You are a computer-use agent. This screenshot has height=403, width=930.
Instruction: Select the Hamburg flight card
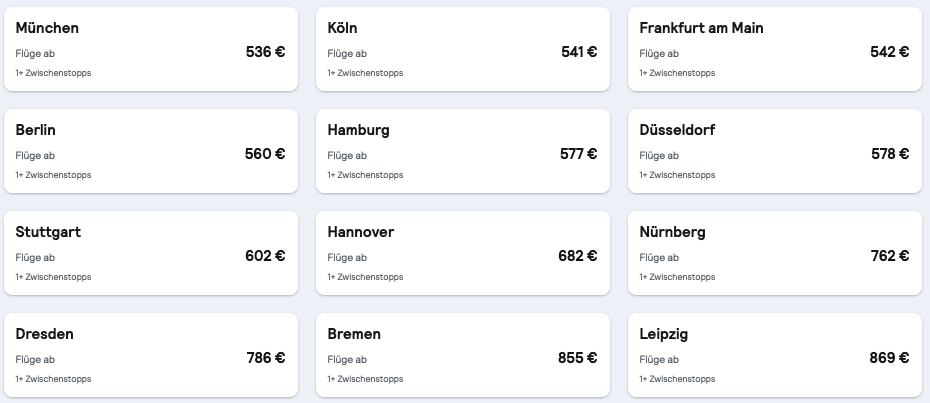(462, 152)
